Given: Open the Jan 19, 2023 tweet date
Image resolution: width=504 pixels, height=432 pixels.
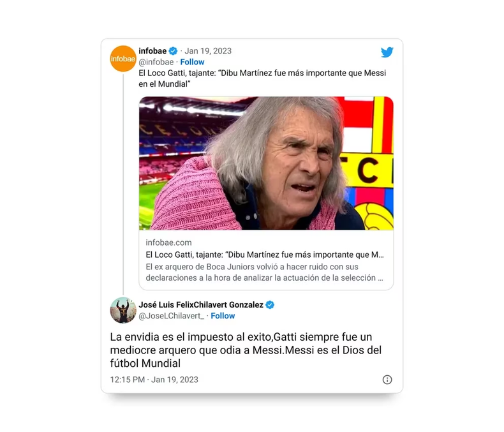Looking at the screenshot, I should (208, 51).
